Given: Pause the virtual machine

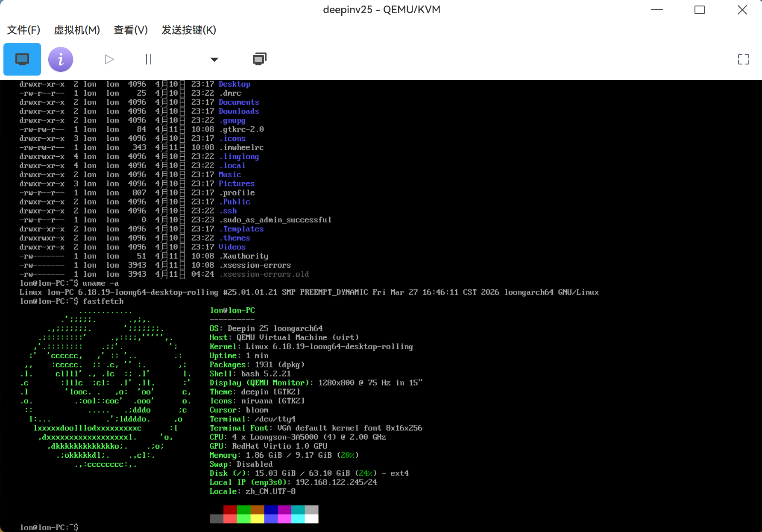Looking at the screenshot, I should coord(148,59).
